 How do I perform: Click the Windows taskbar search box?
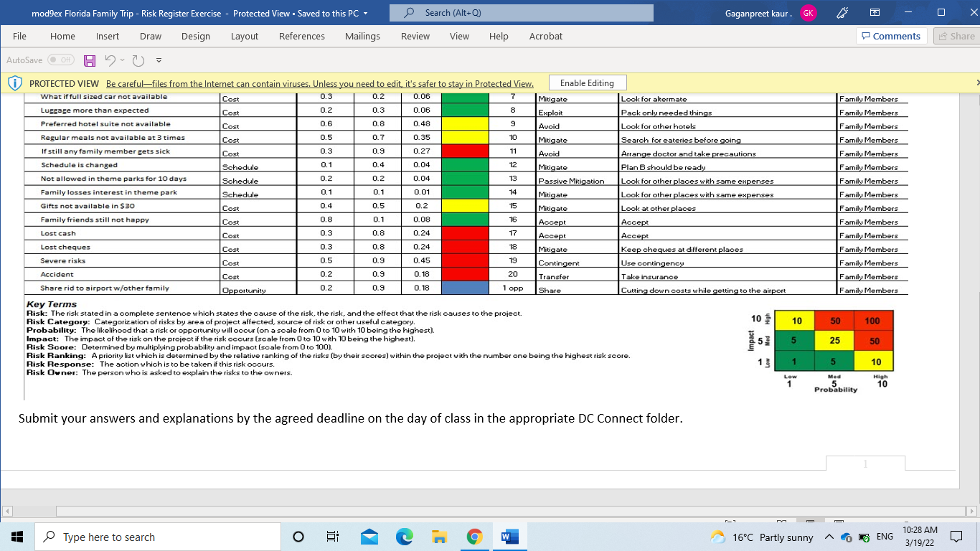157,537
